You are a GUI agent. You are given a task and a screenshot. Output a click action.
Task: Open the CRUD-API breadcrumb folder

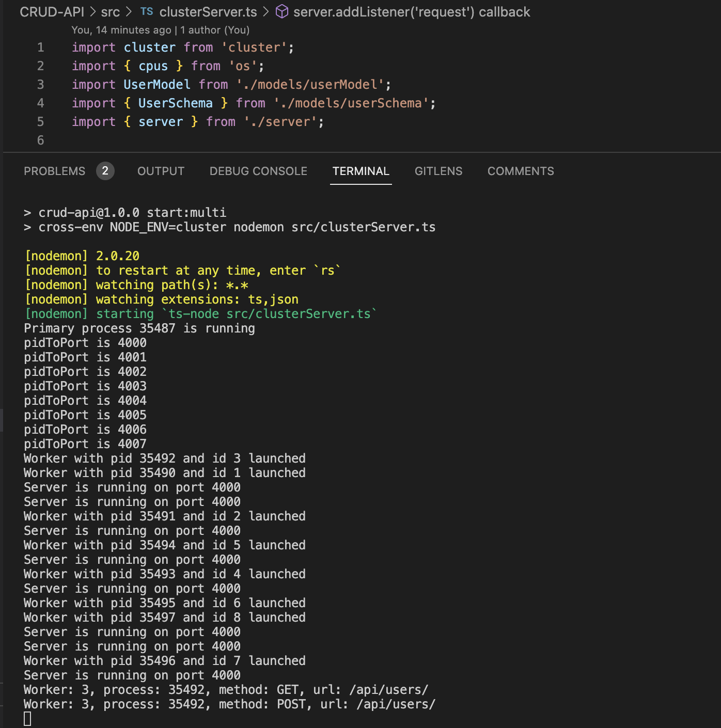pos(52,12)
